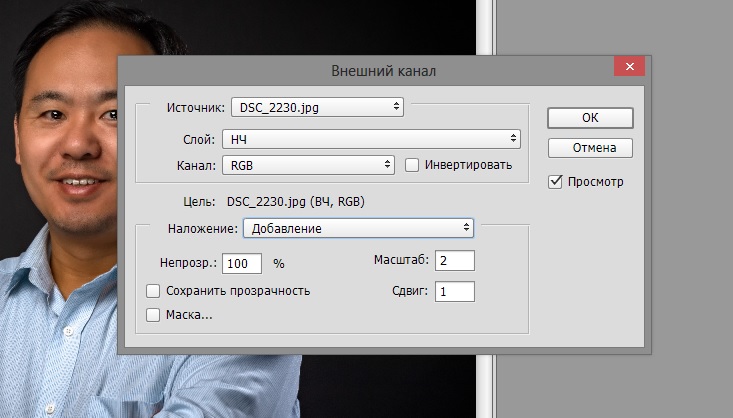Open the Источник dropdown showing DSC_2230.jpg
The height and width of the screenshot is (418, 733).
[x=316, y=106]
